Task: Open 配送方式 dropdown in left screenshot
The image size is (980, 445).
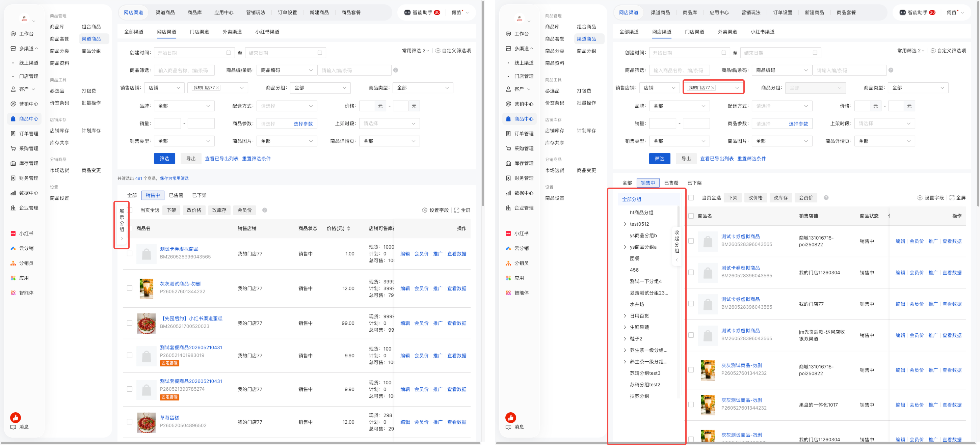Action: (x=287, y=106)
